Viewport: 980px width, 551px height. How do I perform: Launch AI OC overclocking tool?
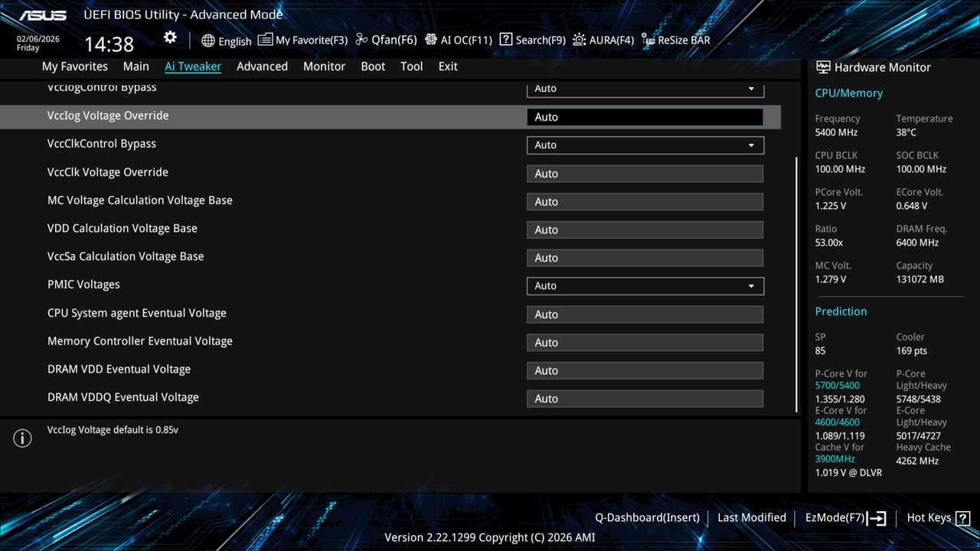coord(458,40)
